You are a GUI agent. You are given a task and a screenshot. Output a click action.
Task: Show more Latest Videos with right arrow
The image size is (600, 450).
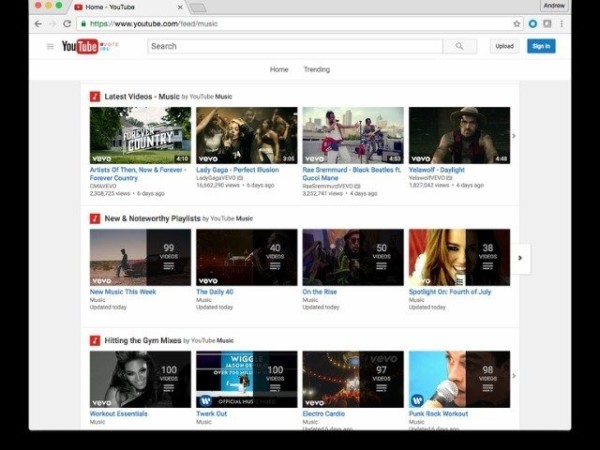tap(514, 136)
